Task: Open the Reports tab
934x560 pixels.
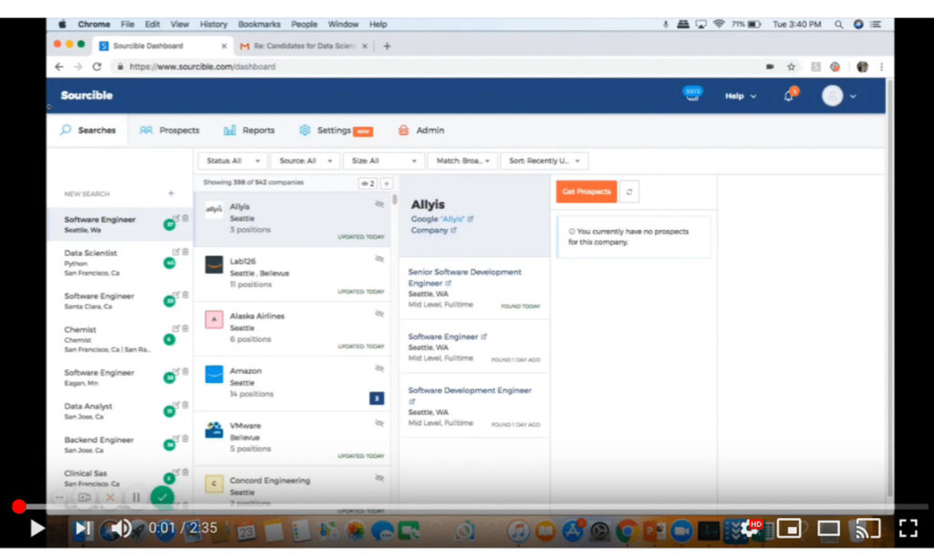Action: point(249,130)
